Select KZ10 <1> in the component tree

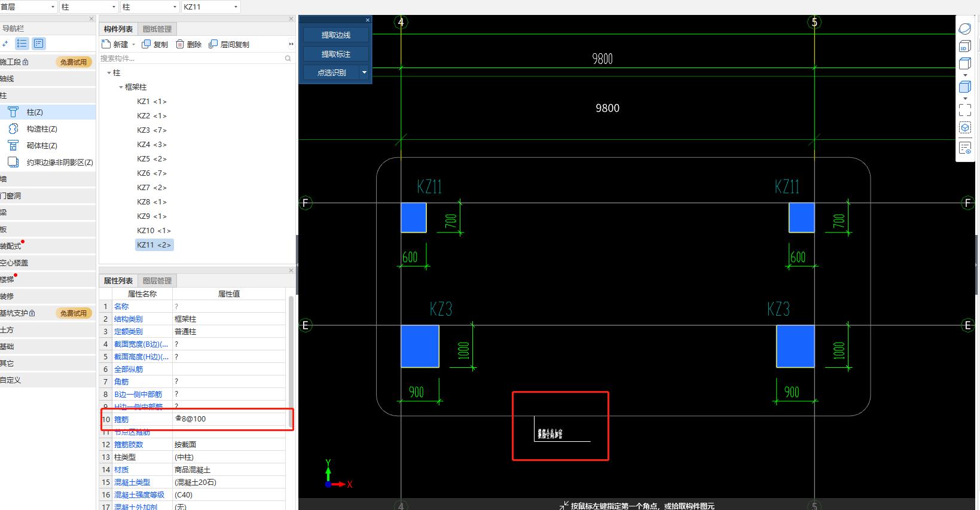tap(154, 231)
